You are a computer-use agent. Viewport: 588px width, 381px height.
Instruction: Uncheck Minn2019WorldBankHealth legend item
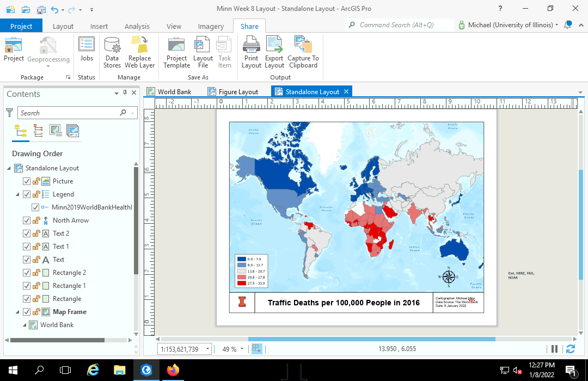[x=35, y=207]
